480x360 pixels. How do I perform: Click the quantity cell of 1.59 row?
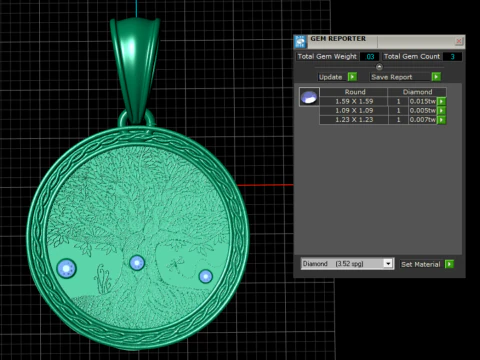coord(398,101)
